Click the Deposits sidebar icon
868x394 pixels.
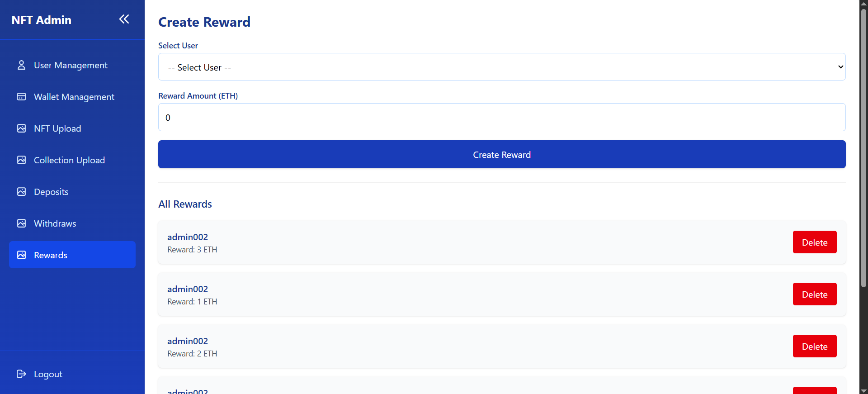coord(21,192)
